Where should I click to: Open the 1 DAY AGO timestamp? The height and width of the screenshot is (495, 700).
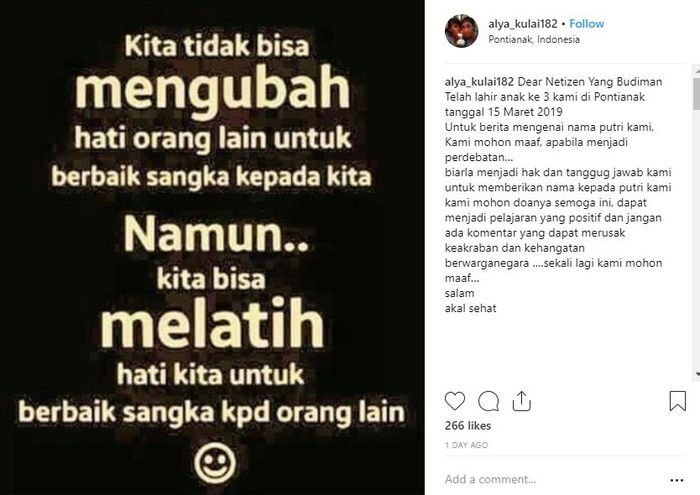coord(466,445)
